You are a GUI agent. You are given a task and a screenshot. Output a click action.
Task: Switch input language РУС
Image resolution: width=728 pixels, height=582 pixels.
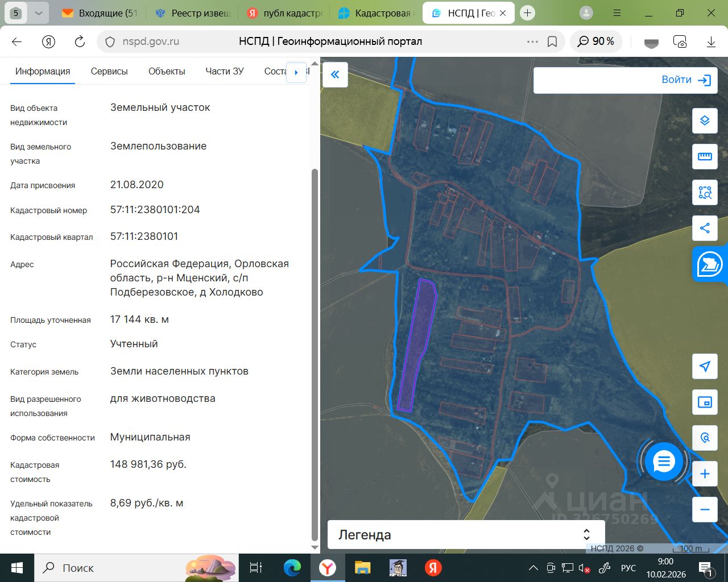(x=628, y=568)
